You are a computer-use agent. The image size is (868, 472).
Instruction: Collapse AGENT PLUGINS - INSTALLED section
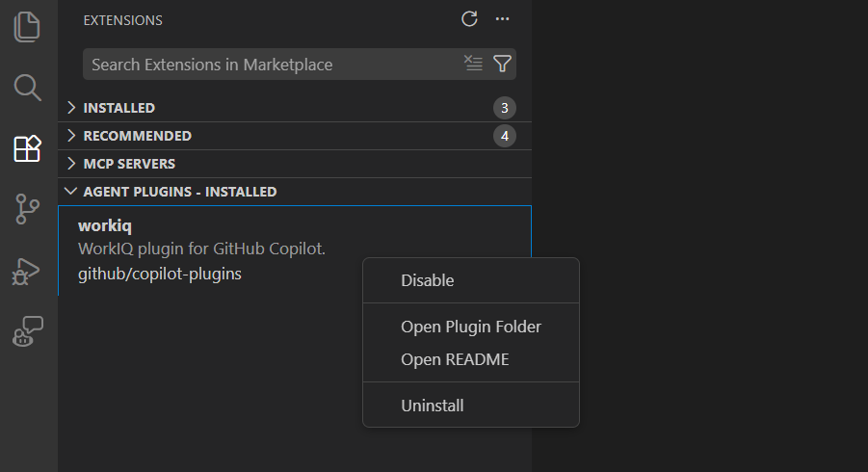(x=295, y=192)
